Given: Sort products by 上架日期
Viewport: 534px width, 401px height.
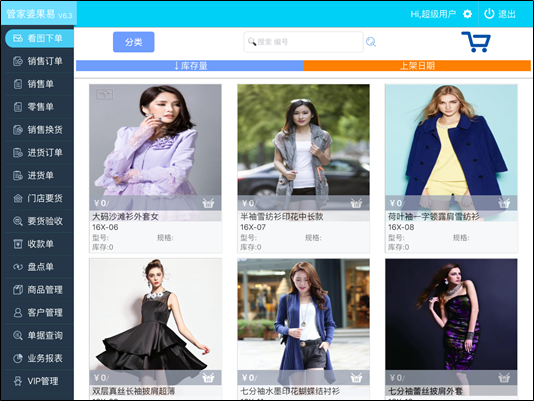Looking at the screenshot, I should tap(417, 65).
